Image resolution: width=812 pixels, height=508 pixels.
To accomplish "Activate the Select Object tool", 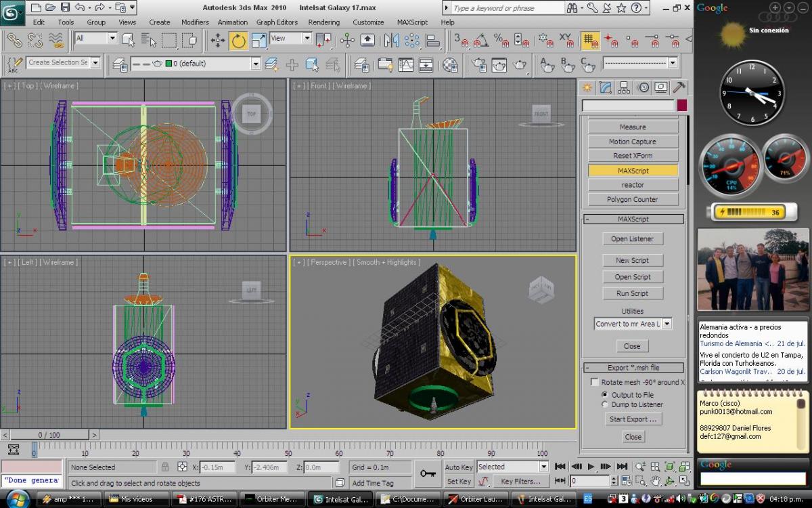I will pyautogui.click(x=129, y=40).
